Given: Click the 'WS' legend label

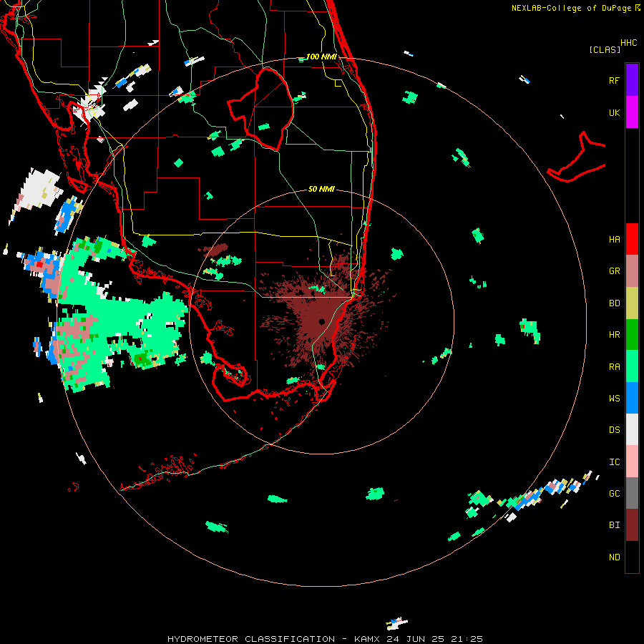Looking at the screenshot, I should pos(614,398).
